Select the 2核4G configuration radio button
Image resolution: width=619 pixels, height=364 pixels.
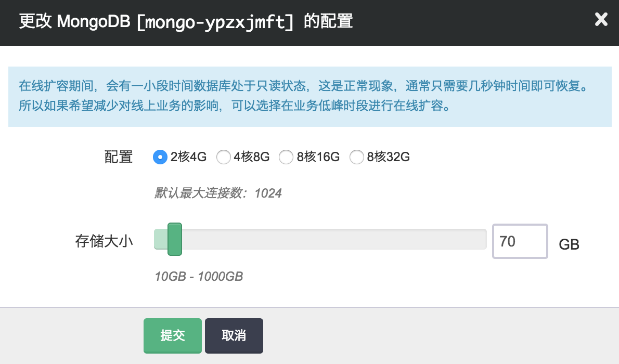pos(160,157)
